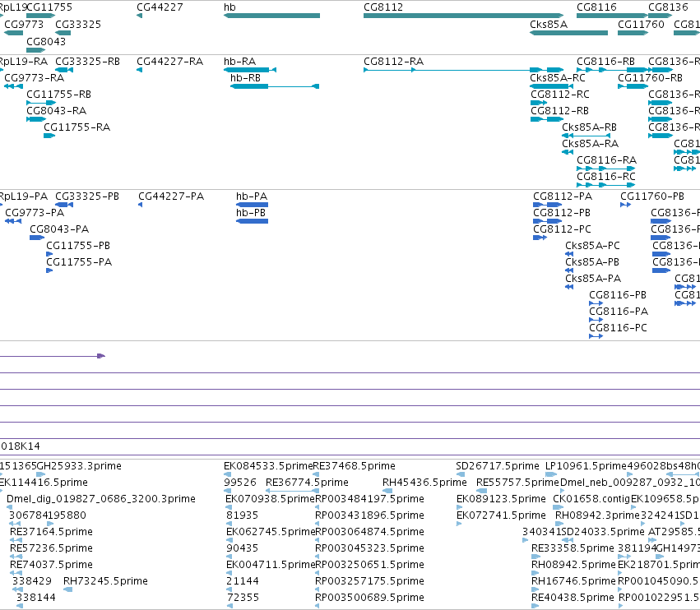Click the CG11760-PB protein label
This screenshot has width=700, height=610.
coord(651,196)
